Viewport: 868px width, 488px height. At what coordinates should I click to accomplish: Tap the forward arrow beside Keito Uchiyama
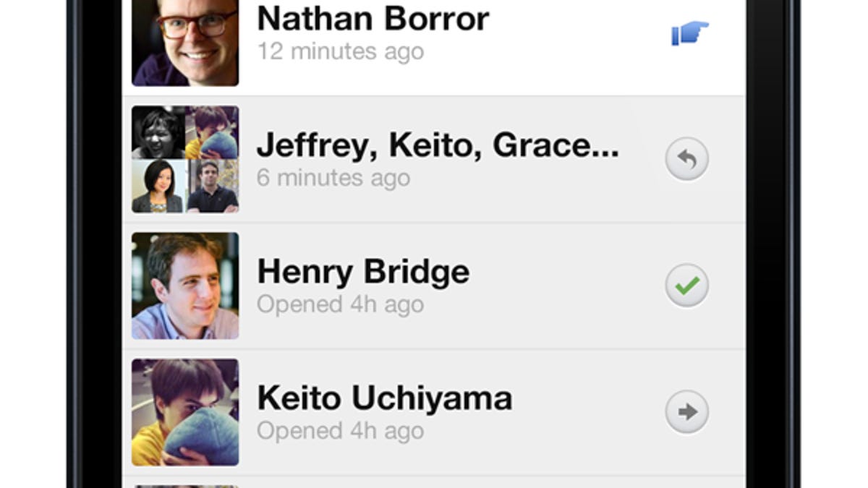point(686,412)
